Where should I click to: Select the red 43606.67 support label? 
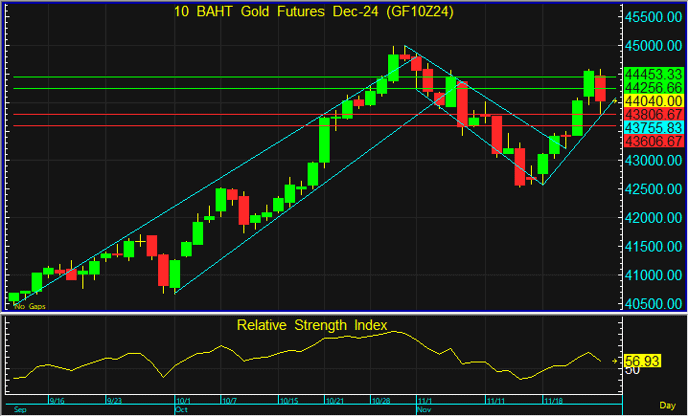pyautogui.click(x=652, y=142)
